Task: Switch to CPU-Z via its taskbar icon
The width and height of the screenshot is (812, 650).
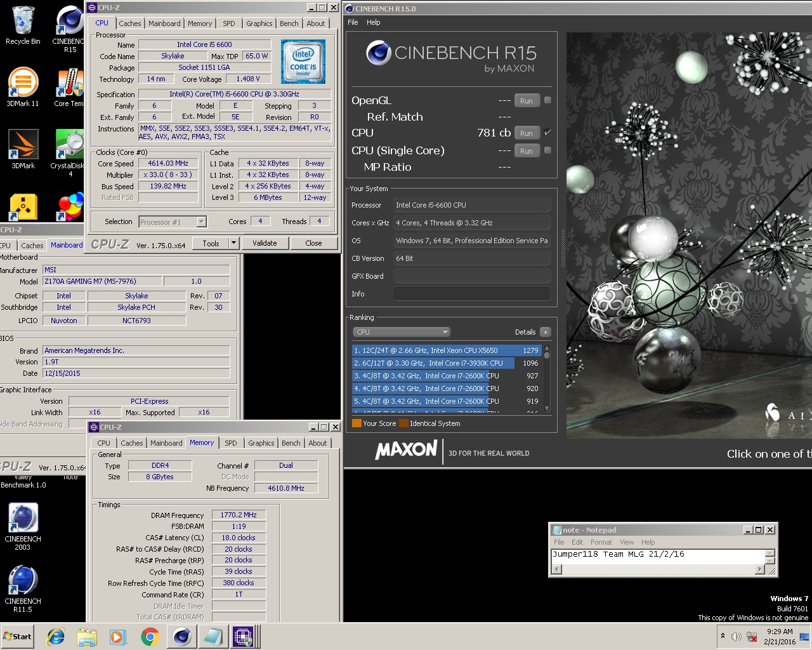Action: coord(244,637)
